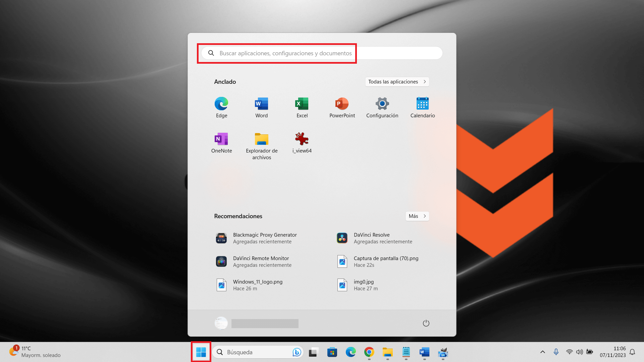This screenshot has width=644, height=362.
Task: Open Google Chrome from the taskbar
Action: [x=369, y=352]
